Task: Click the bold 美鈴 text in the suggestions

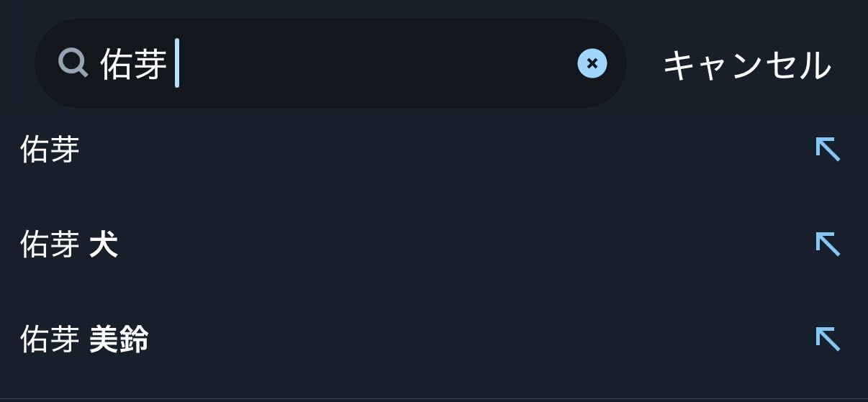Action: coord(119,339)
